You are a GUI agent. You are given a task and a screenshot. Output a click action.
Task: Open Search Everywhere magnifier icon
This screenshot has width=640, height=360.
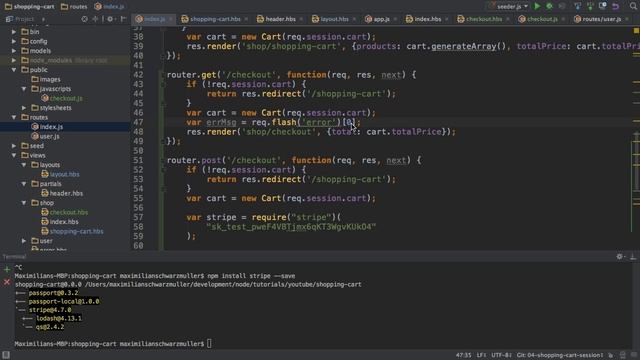coord(633,6)
